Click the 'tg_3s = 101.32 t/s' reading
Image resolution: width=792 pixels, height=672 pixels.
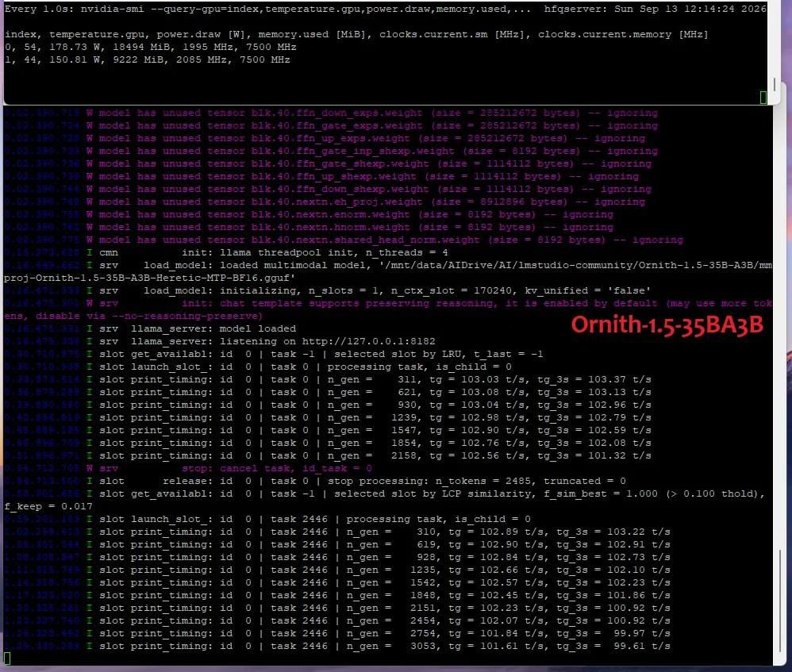[594, 456]
